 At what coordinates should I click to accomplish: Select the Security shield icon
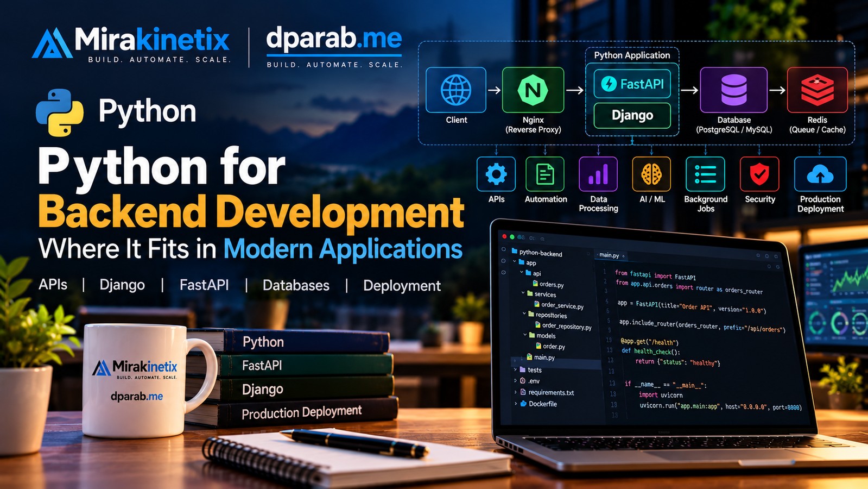759,174
